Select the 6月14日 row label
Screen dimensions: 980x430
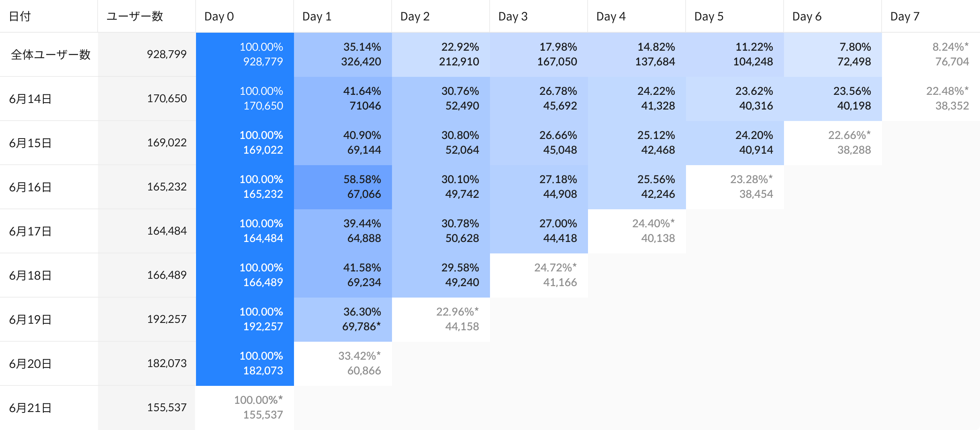30,99
